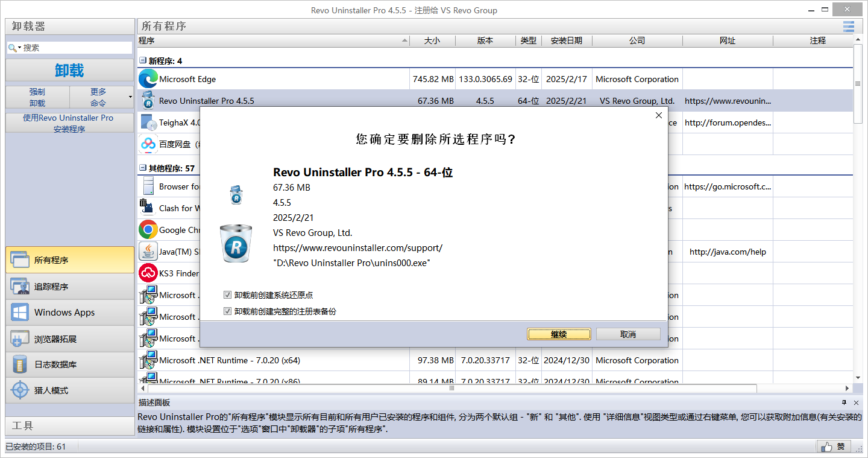Click the 浏览器拓展 sidebar icon
The image size is (868, 458).
(20, 339)
